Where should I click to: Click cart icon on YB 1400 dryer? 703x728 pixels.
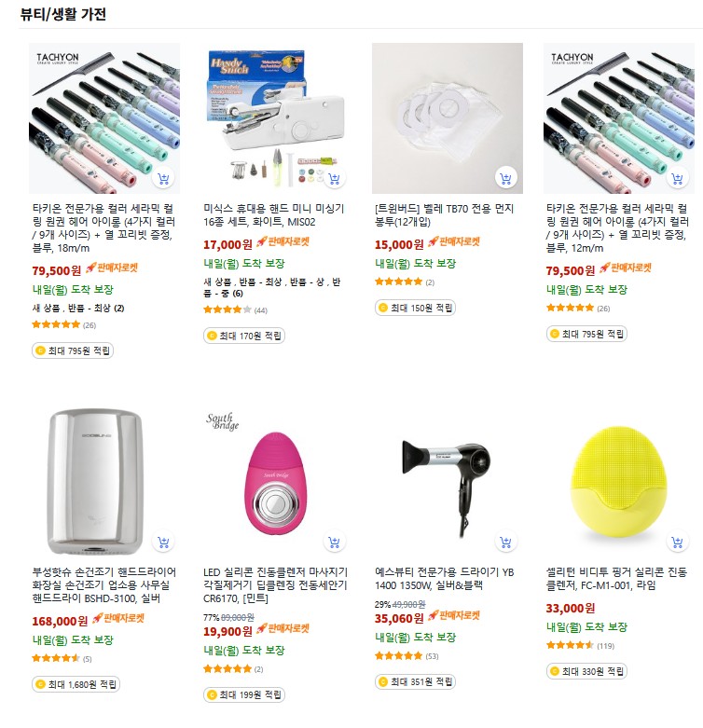pos(505,542)
